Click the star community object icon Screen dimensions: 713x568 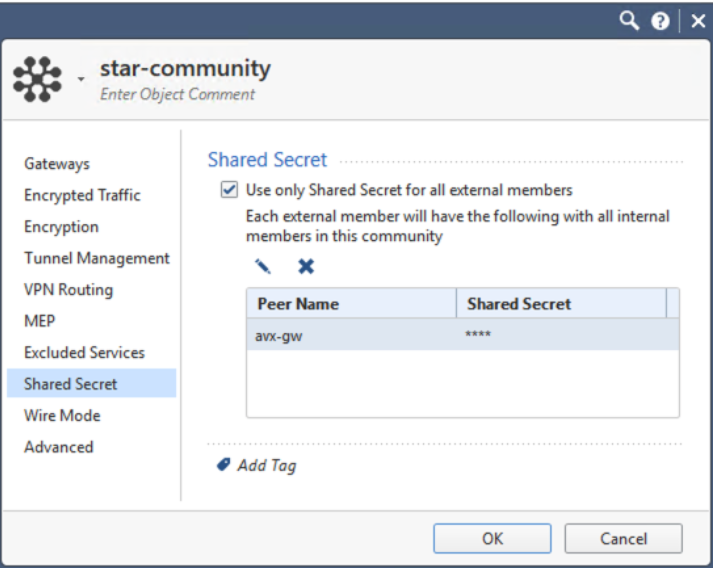click(x=37, y=80)
